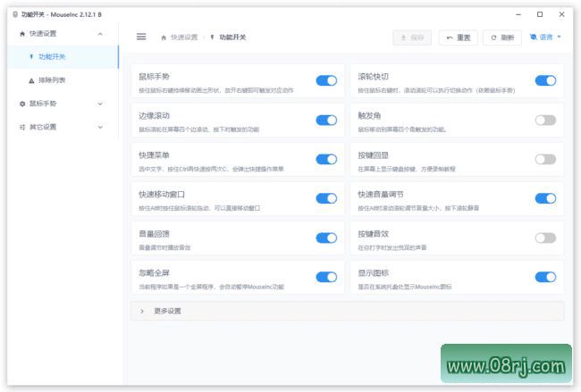The image size is (581, 392).
Task: Enable the 按键回显 switch
Action: tap(545, 159)
